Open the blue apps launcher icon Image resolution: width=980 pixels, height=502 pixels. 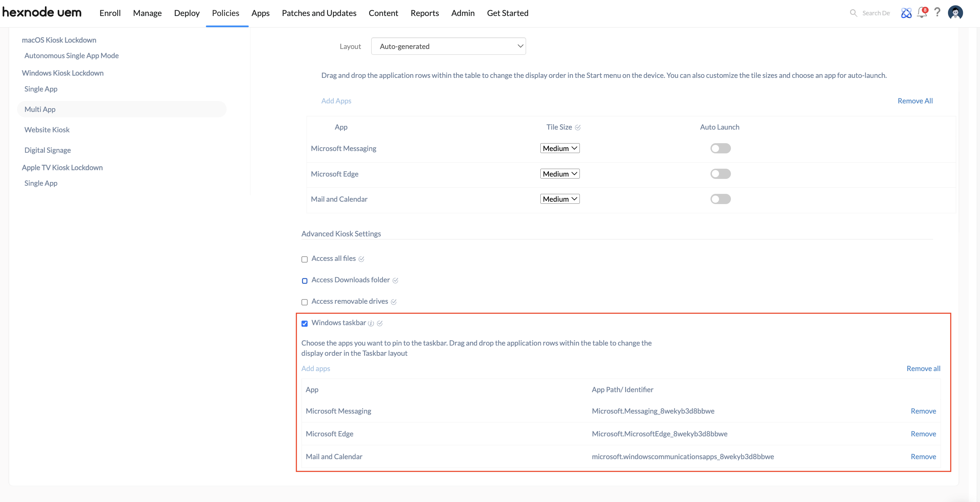pyautogui.click(x=906, y=13)
